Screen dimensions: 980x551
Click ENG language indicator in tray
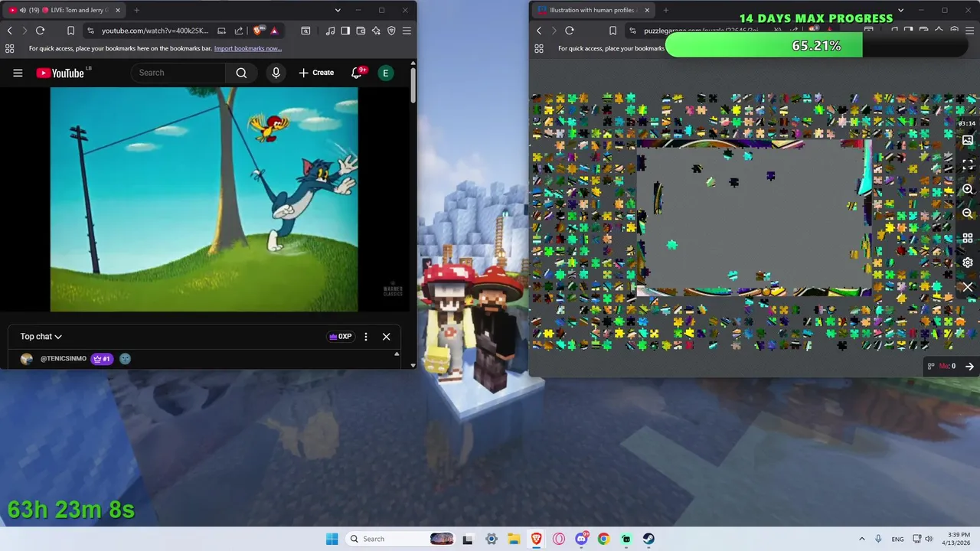coord(897,539)
